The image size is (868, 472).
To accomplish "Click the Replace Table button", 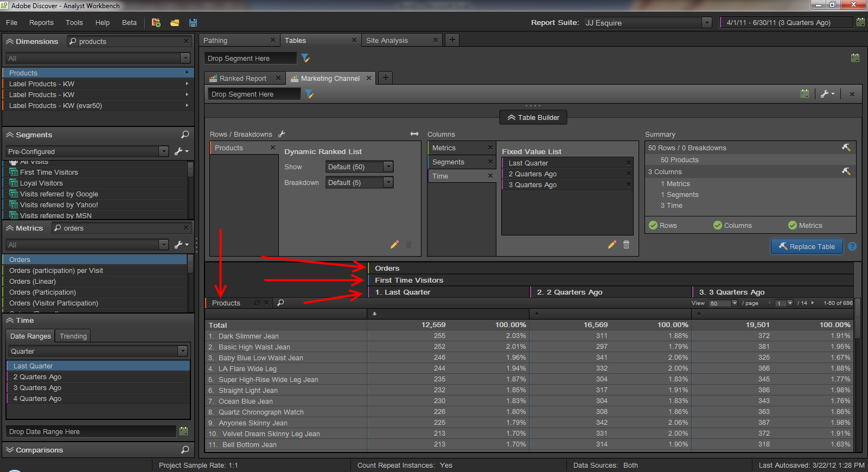I will tap(807, 246).
